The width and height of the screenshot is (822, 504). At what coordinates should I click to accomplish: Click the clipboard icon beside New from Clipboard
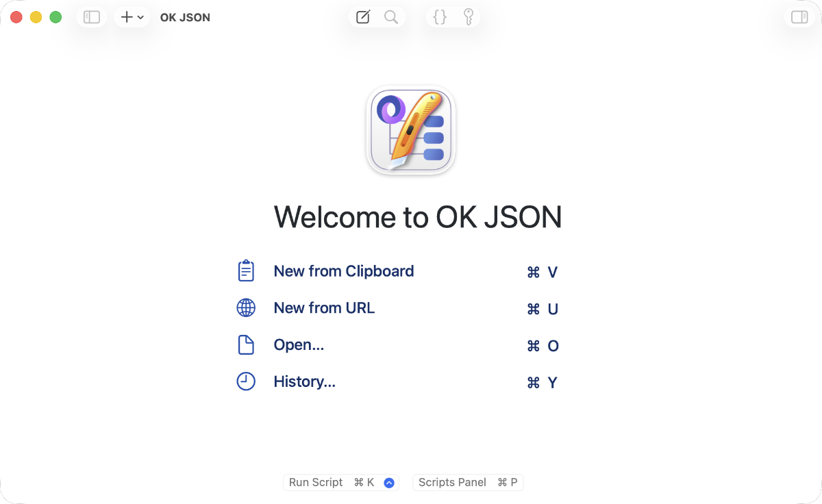[246, 271]
